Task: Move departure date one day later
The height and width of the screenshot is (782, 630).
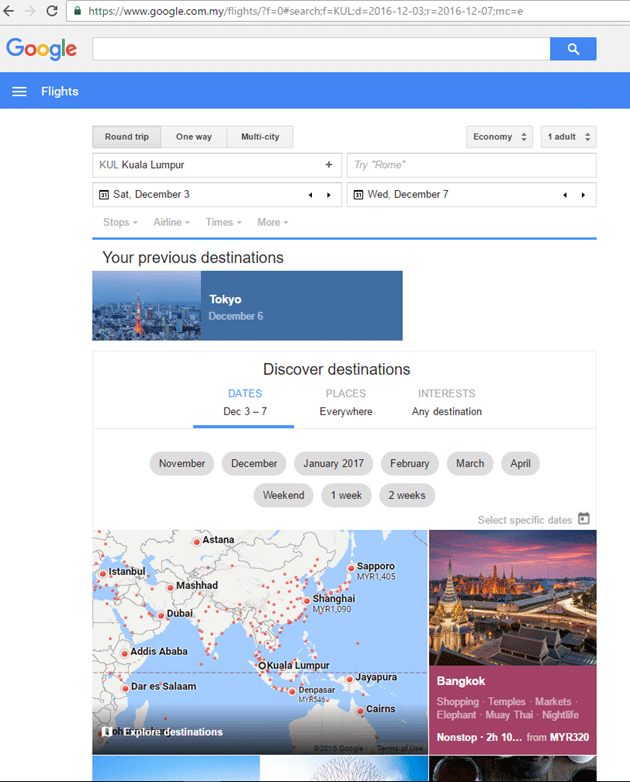Action: click(329, 195)
